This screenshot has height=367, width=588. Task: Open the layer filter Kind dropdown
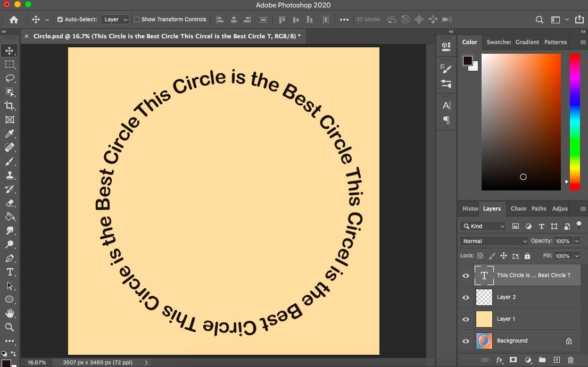(483, 226)
